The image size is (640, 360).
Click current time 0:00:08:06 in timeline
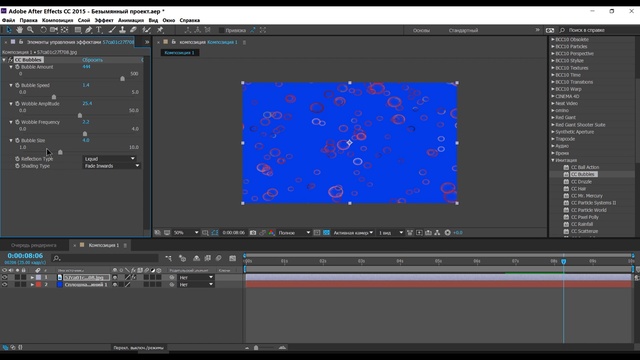pos(25,256)
